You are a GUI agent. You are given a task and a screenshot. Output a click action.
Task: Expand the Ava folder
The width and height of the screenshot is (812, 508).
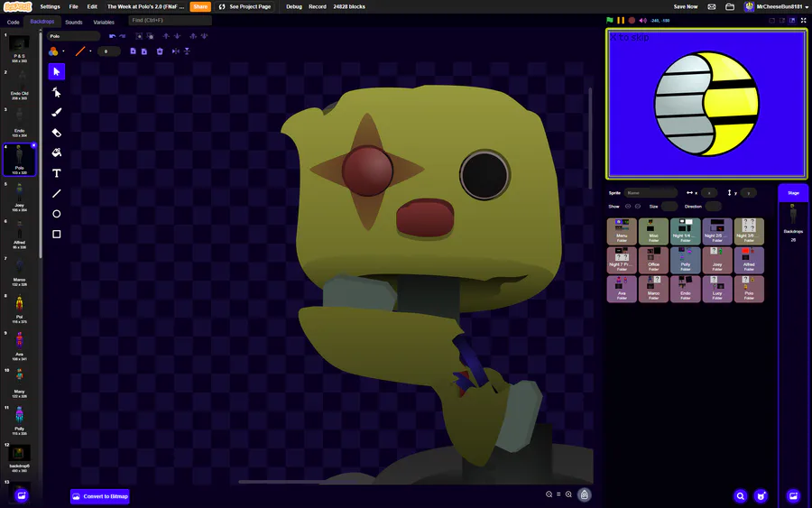tap(622, 289)
